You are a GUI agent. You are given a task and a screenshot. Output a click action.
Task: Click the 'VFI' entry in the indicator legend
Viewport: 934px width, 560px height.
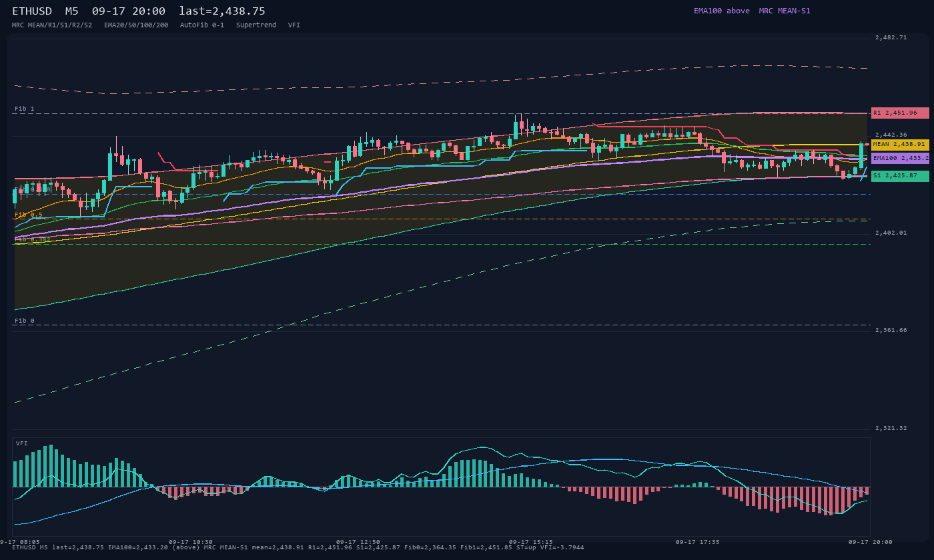(294, 25)
